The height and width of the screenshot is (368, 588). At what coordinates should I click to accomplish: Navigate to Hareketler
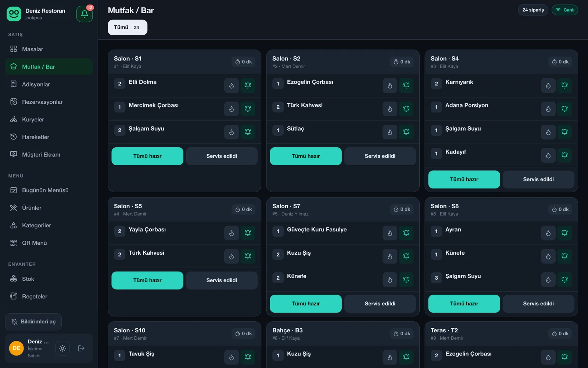tap(49, 137)
